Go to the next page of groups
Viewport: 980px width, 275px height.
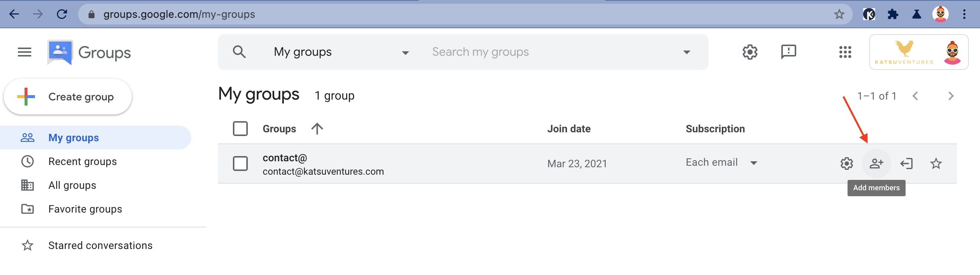(951, 96)
